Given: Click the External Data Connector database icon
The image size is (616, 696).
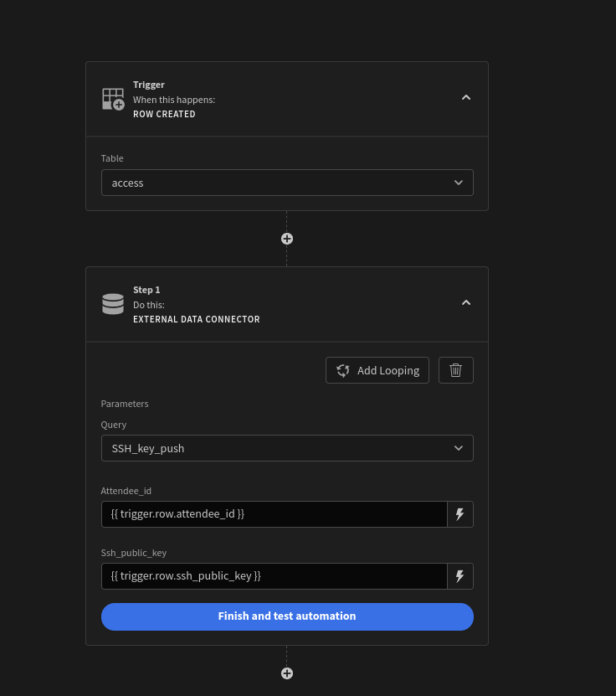Looking at the screenshot, I should pos(113,304).
